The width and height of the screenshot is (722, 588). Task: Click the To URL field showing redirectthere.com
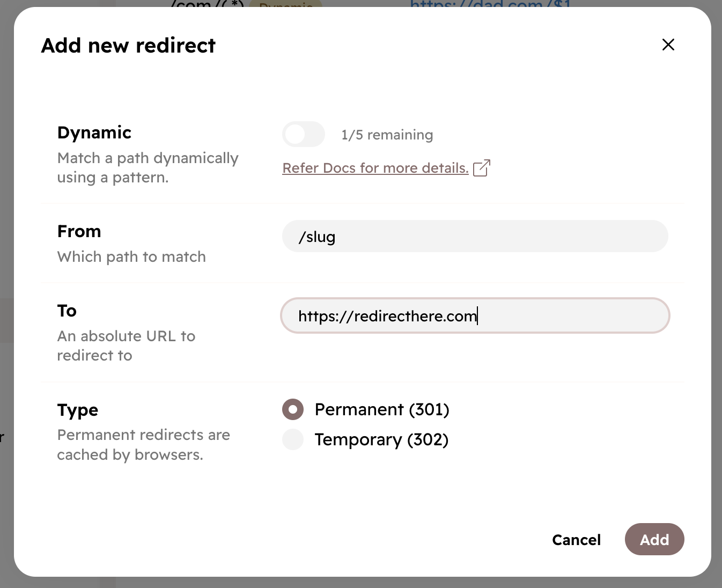click(x=474, y=315)
